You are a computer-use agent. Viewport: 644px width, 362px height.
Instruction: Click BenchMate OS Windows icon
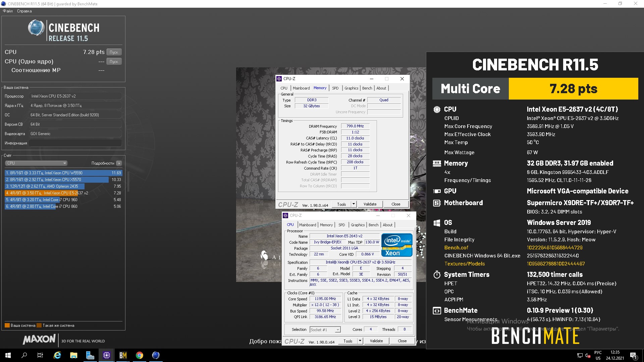(x=437, y=223)
